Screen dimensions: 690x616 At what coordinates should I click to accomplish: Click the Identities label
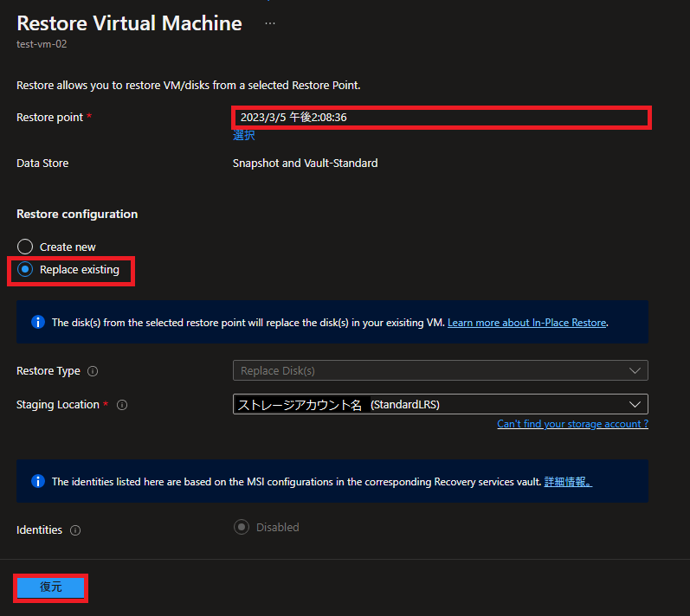[39, 530]
